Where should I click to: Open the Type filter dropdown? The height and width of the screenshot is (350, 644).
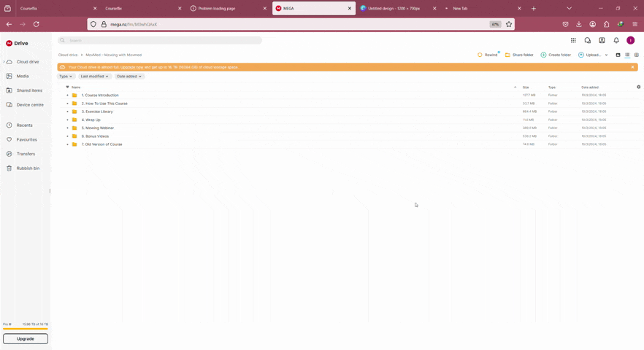(x=65, y=77)
